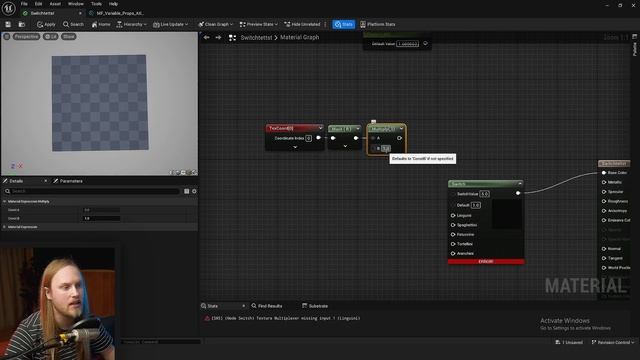Navigate forward in graph history
Screen dimensions: 640x360
click(218, 38)
